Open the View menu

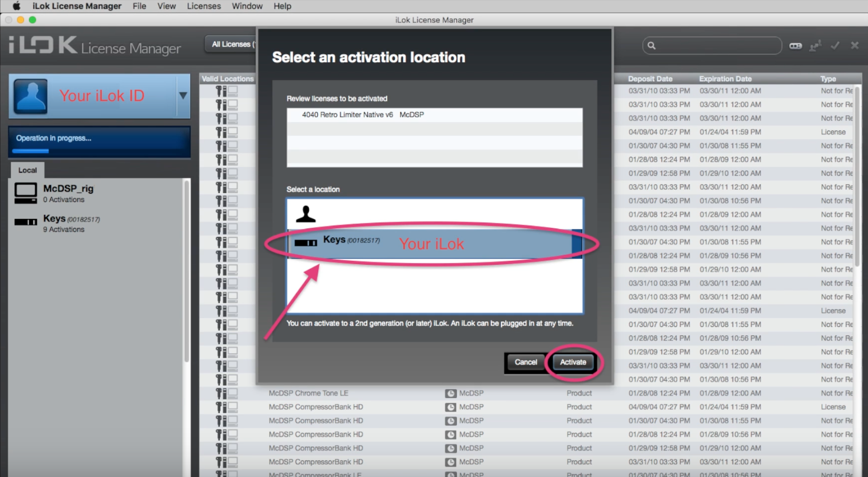click(166, 6)
